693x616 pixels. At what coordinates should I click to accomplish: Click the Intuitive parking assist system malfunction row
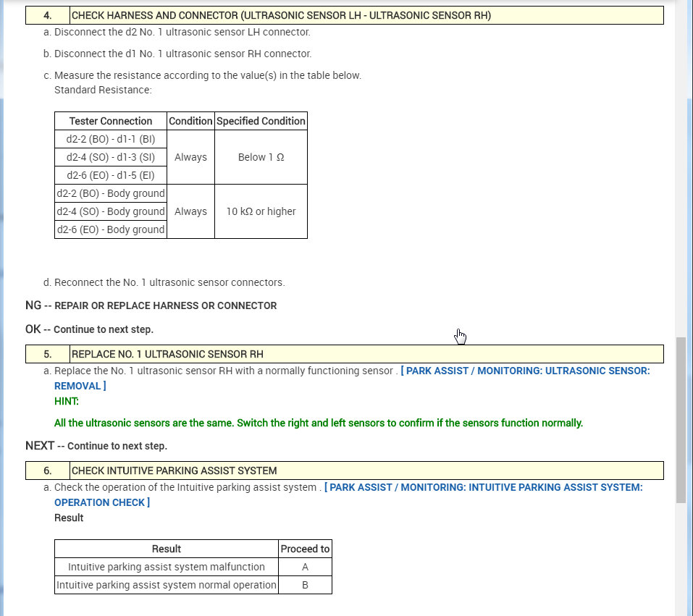[193, 567]
